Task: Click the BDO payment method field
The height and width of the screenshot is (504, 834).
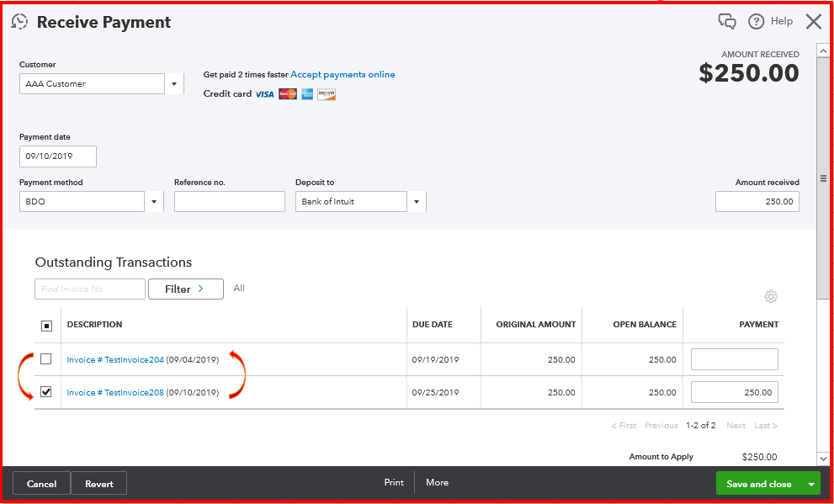Action: coord(82,202)
